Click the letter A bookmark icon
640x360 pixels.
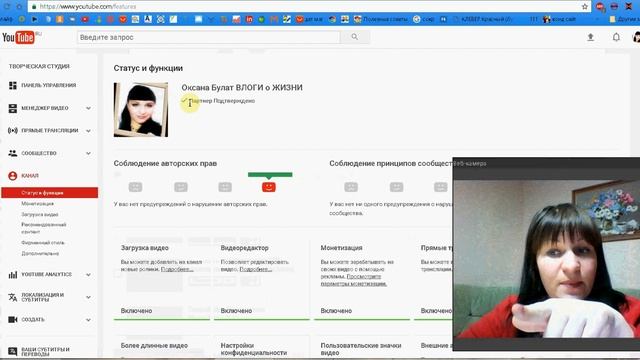pos(148,19)
